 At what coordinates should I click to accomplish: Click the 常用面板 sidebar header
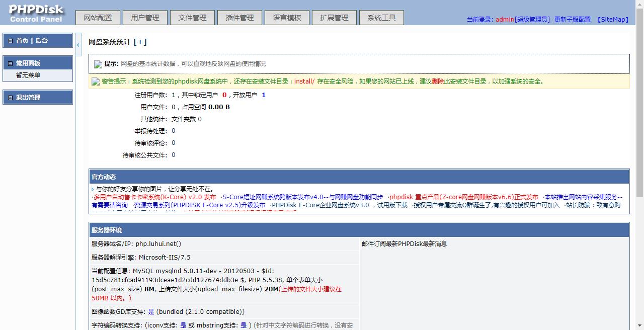pos(38,63)
